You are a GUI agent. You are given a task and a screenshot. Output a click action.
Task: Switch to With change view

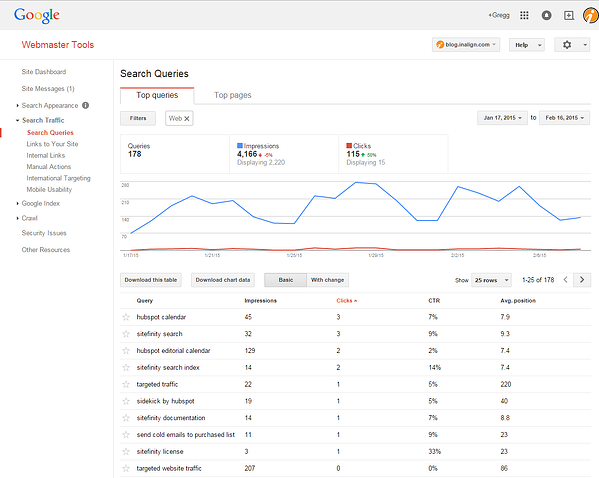tap(327, 280)
